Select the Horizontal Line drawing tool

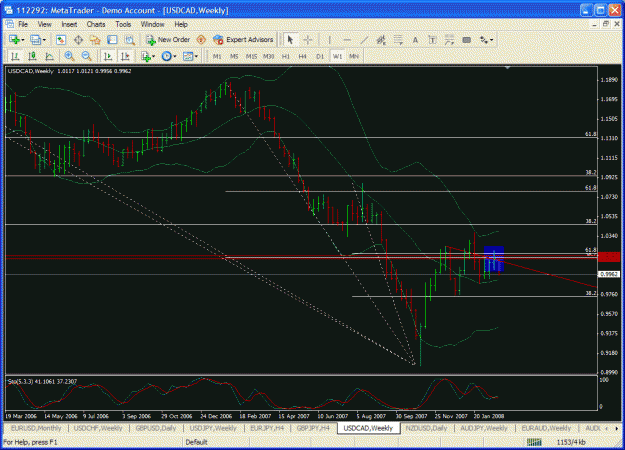click(347, 40)
